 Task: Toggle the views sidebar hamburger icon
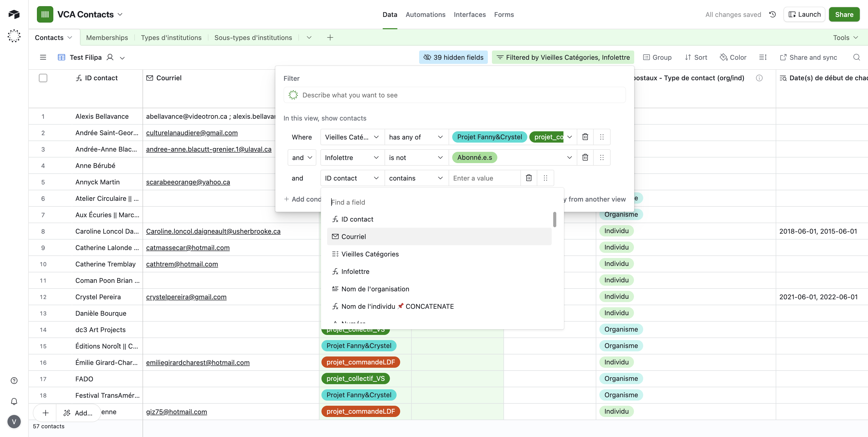tap(43, 57)
